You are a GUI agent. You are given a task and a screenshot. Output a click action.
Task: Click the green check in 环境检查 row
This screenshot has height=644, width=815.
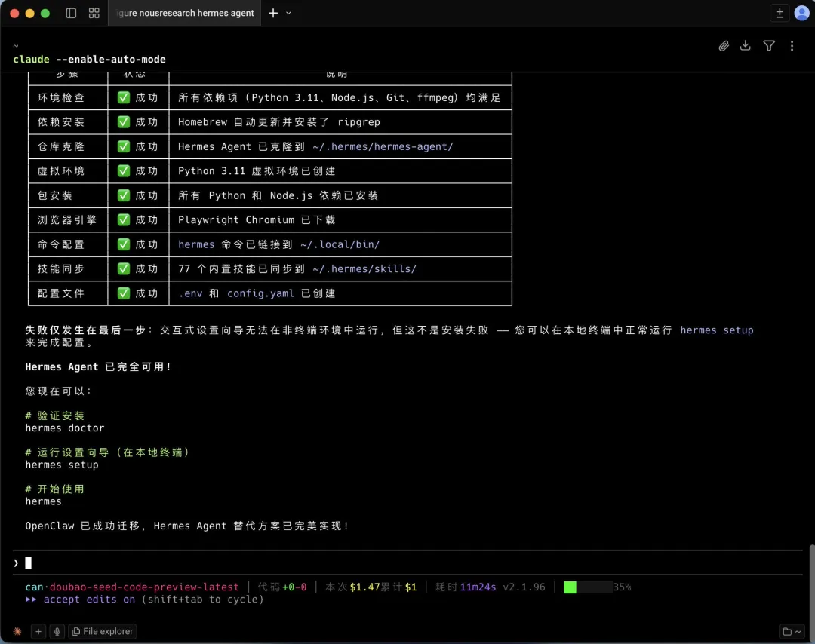click(x=123, y=97)
